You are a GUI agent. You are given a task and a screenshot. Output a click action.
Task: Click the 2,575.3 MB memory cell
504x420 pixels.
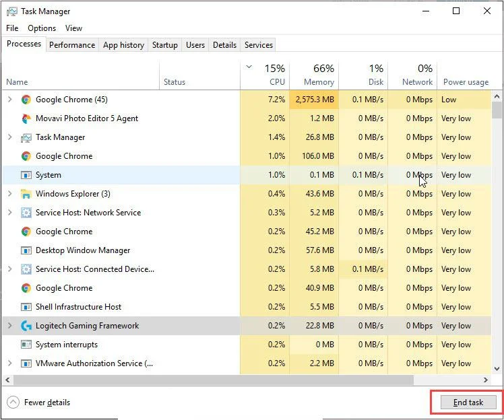pos(314,100)
